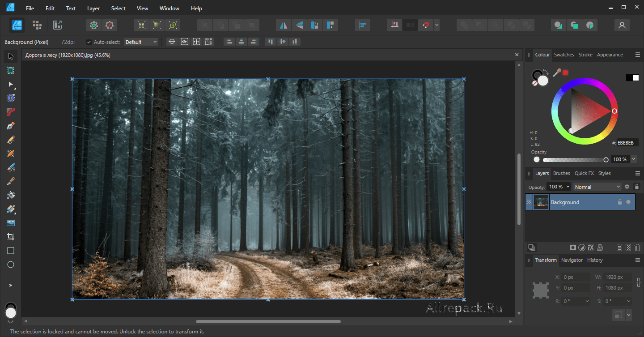The image size is (644, 337).
Task: Open the Preferences icon in toolbar
Action: coord(109,25)
